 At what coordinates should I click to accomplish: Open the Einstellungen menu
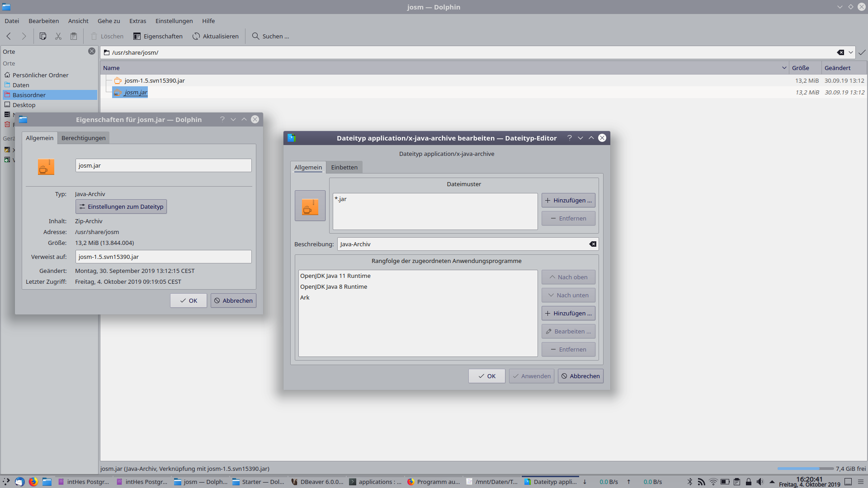[174, 21]
